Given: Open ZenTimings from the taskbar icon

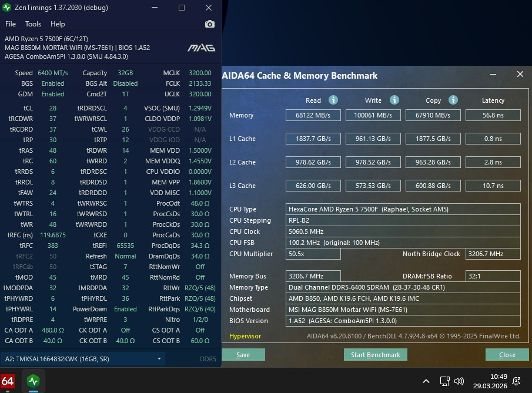Looking at the screenshot, I should tap(34, 381).
